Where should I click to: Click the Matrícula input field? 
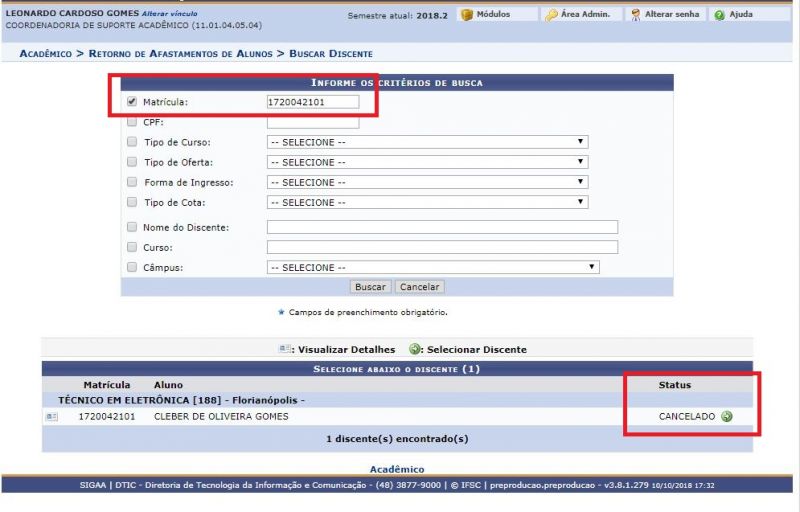[312, 102]
